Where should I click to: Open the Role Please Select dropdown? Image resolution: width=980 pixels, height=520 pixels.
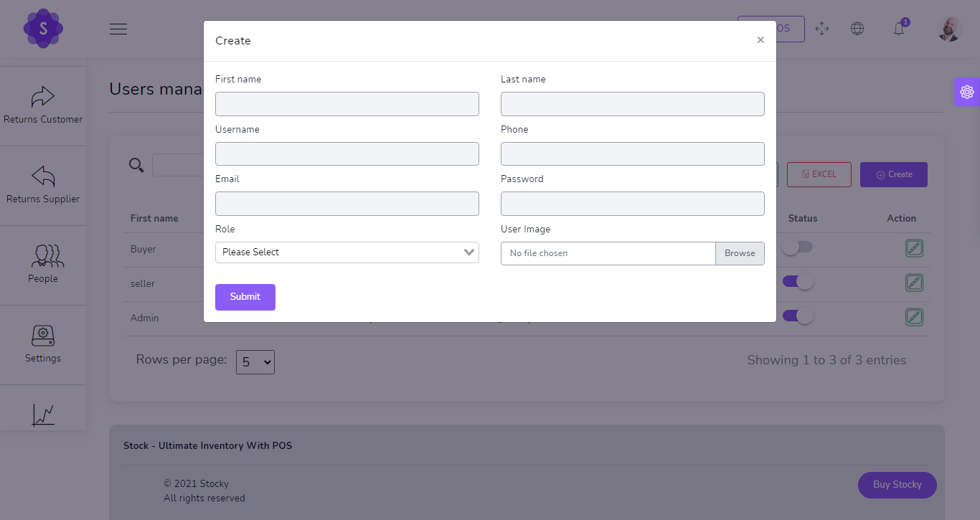[347, 252]
